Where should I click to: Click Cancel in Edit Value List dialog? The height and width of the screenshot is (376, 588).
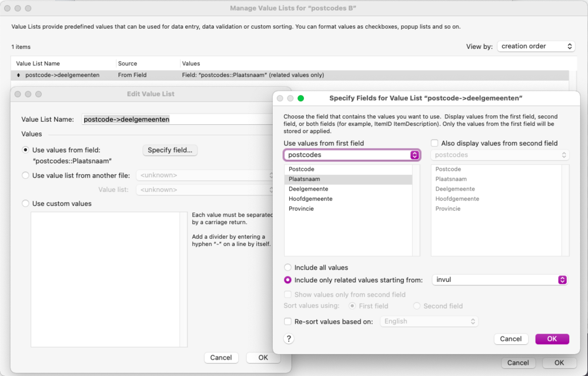(221, 358)
